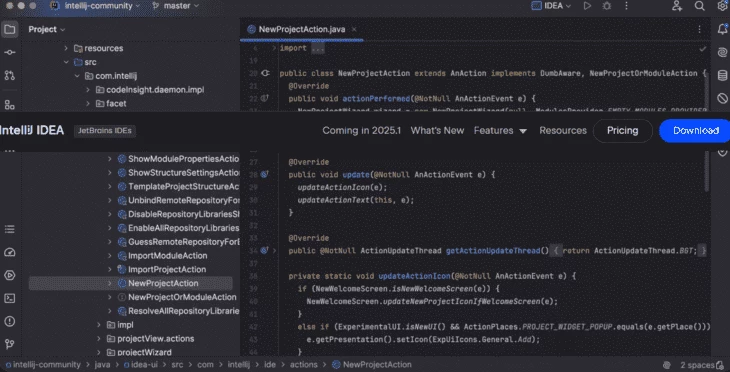This screenshot has height=372, width=730.
Task: Click the inspections checkmark widget in editor
Action: 703,48
